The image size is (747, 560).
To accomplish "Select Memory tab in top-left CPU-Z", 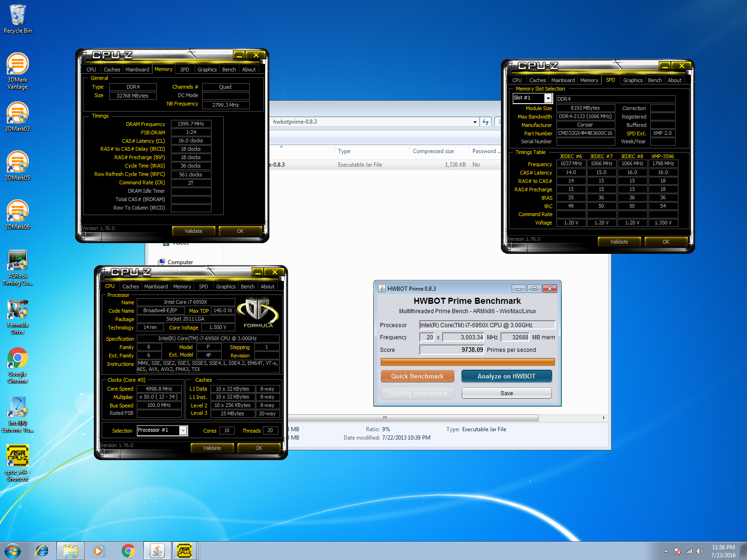I will tap(163, 69).
